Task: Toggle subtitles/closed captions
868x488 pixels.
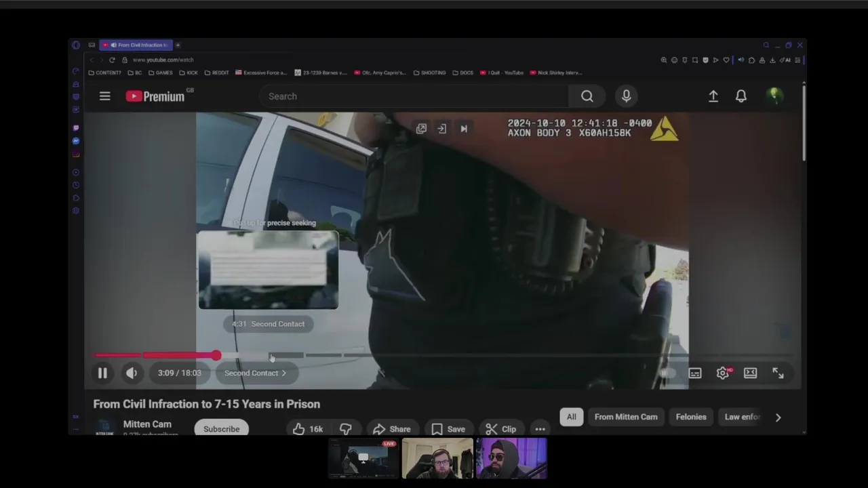Action: 695,373
